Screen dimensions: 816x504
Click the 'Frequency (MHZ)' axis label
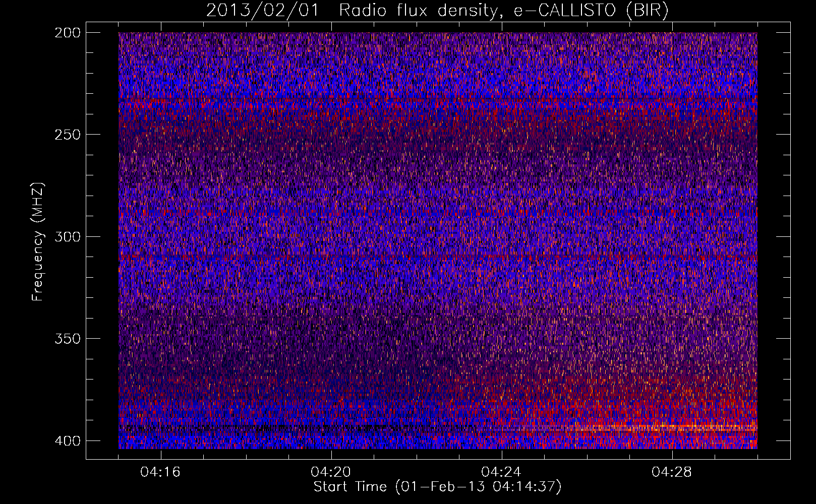(37, 241)
